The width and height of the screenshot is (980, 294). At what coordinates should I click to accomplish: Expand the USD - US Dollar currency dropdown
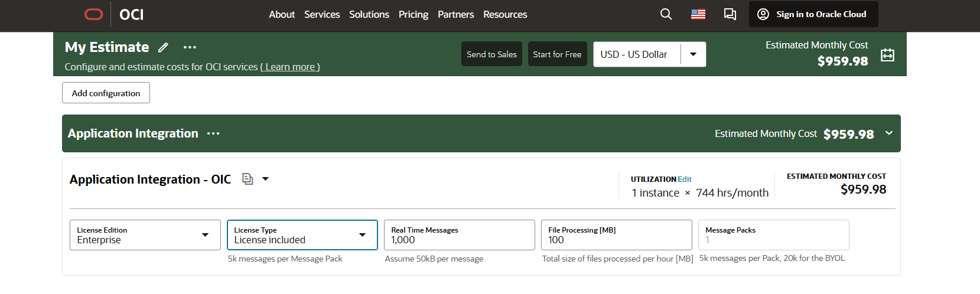693,54
